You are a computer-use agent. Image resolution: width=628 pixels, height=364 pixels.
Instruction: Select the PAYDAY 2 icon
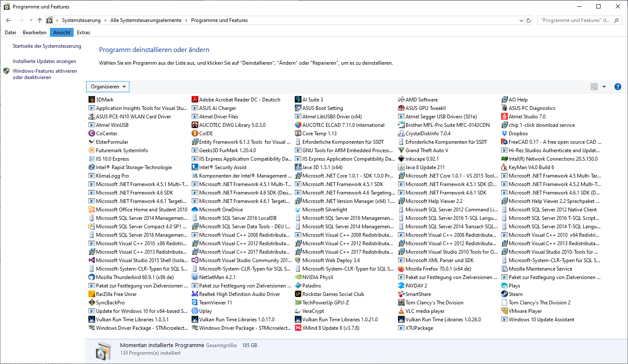[x=401, y=286]
